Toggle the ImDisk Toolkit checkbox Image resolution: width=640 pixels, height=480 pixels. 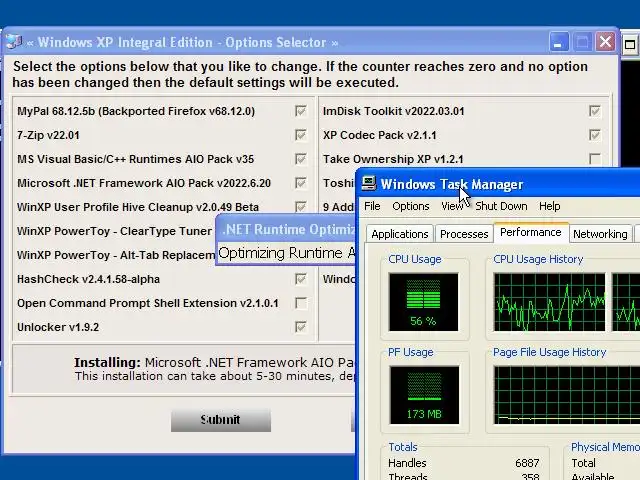tap(595, 111)
